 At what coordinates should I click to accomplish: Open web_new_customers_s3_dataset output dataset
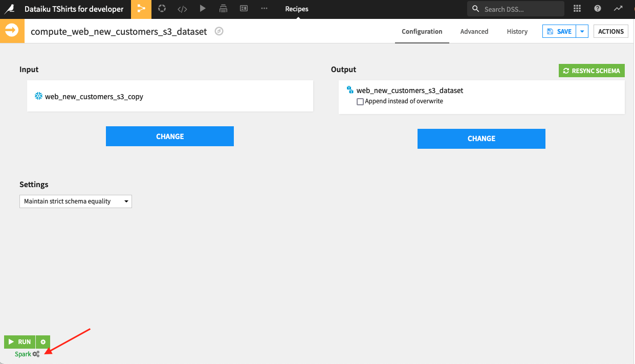coord(410,90)
